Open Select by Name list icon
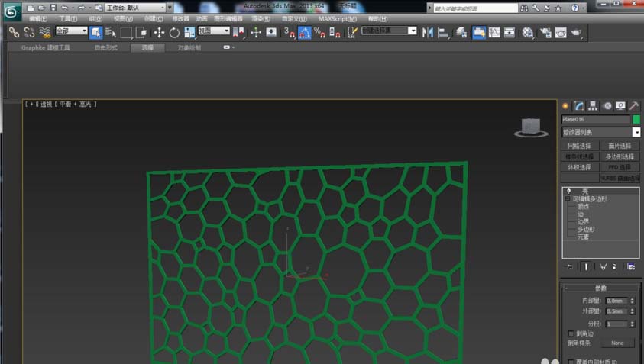The image size is (644, 364). [x=111, y=32]
